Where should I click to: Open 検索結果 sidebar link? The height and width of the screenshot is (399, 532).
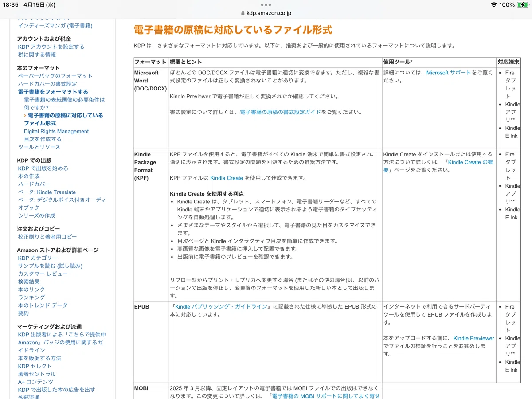29,282
